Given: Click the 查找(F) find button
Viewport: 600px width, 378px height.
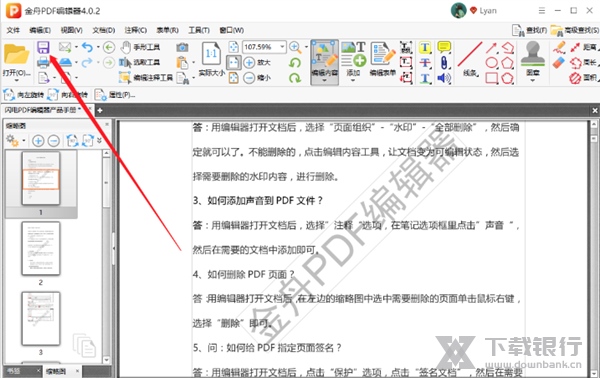Looking at the screenshot, I should click(x=530, y=30).
